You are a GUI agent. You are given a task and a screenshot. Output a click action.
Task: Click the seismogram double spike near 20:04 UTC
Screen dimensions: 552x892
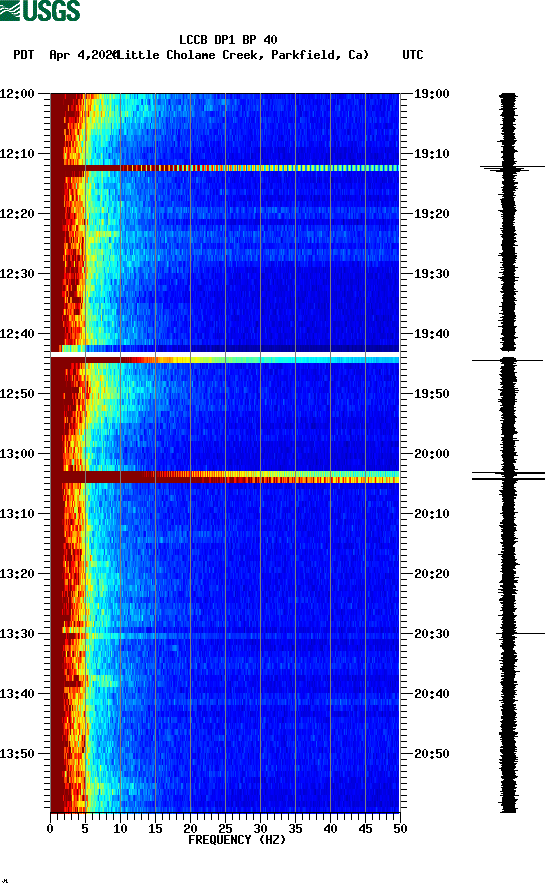(x=508, y=476)
